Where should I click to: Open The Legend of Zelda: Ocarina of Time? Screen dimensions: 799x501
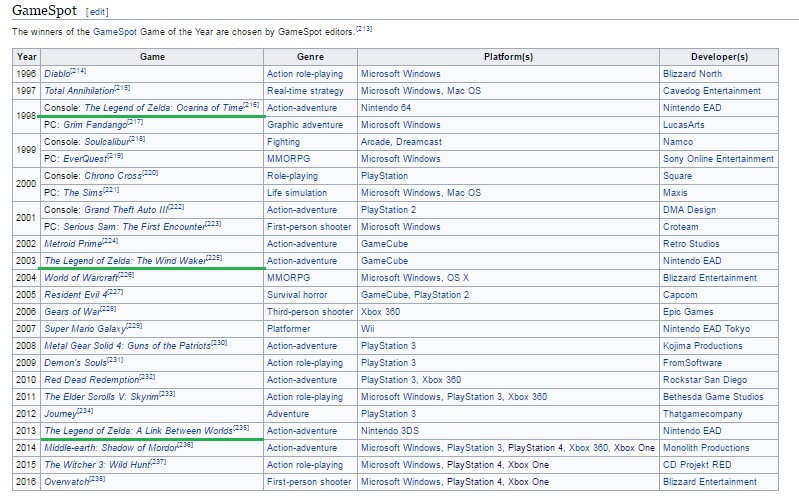click(x=149, y=108)
